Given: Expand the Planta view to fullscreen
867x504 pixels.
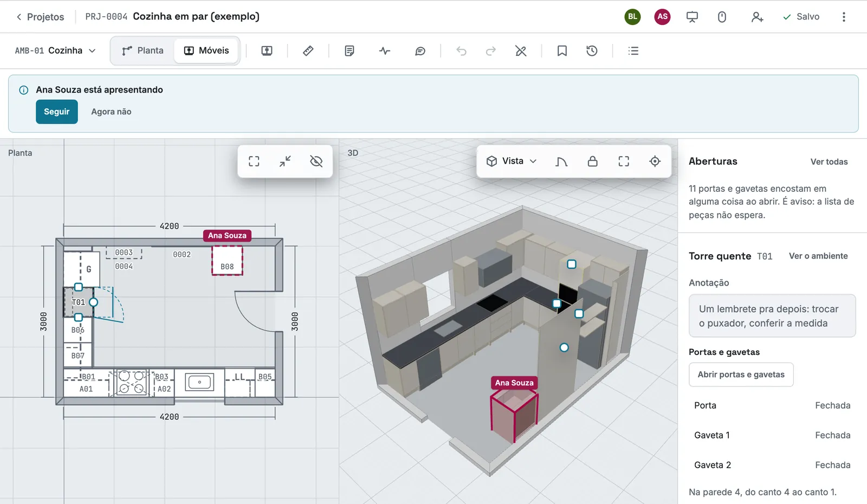Looking at the screenshot, I should pyautogui.click(x=254, y=161).
